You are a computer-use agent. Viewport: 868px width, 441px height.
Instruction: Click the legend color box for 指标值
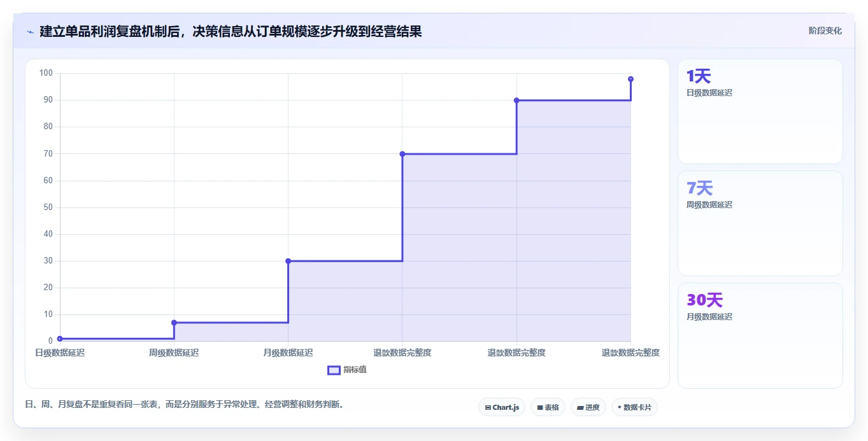[334, 370]
